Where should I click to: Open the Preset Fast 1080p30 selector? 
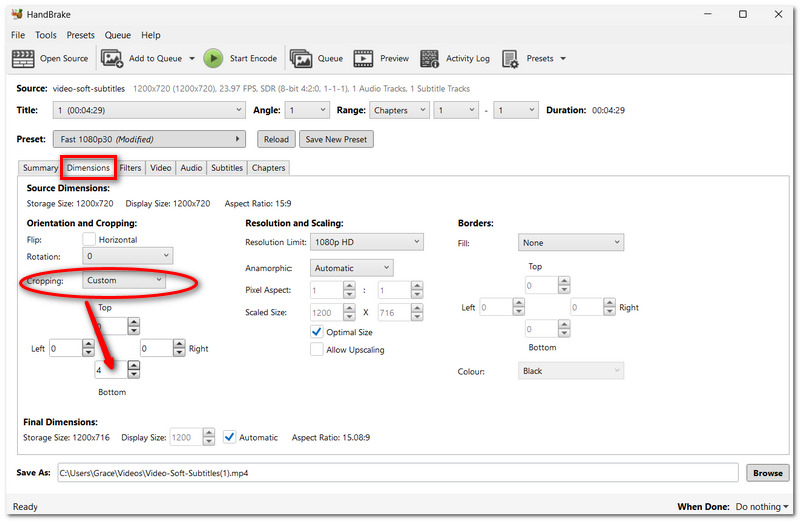149,139
